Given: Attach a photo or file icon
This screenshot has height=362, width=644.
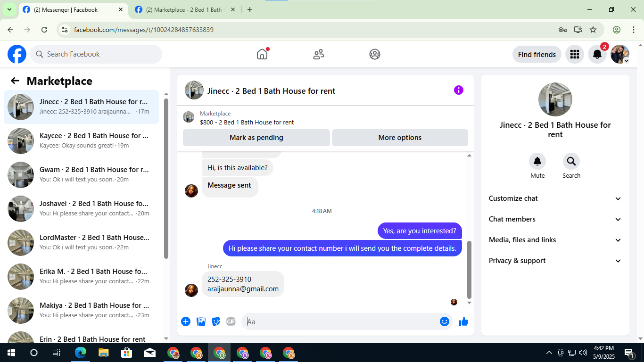Looking at the screenshot, I should (x=201, y=321).
